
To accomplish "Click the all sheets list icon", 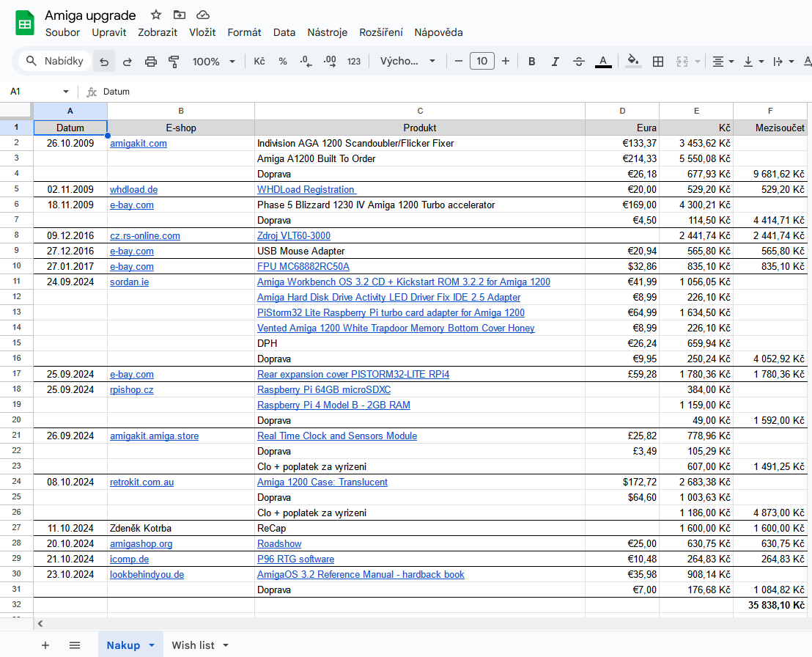I will 75,645.
